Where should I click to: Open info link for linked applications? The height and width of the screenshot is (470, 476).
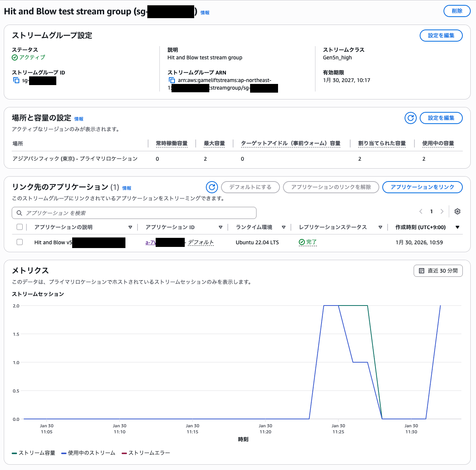pyautogui.click(x=127, y=188)
